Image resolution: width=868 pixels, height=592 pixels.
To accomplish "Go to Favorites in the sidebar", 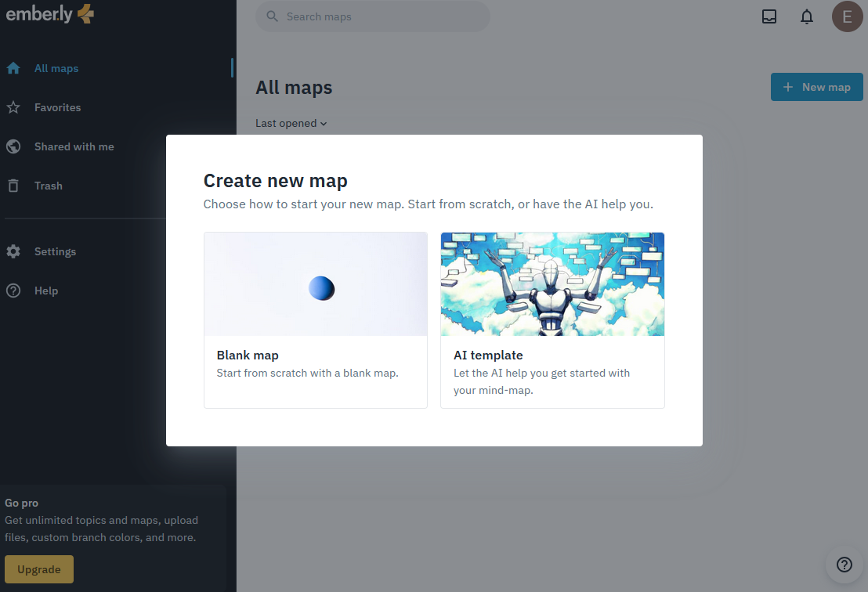I will [57, 107].
